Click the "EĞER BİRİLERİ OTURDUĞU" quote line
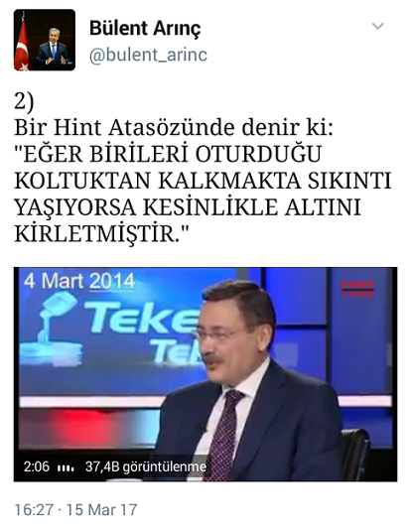This screenshot has height=532, width=411. click(x=168, y=154)
